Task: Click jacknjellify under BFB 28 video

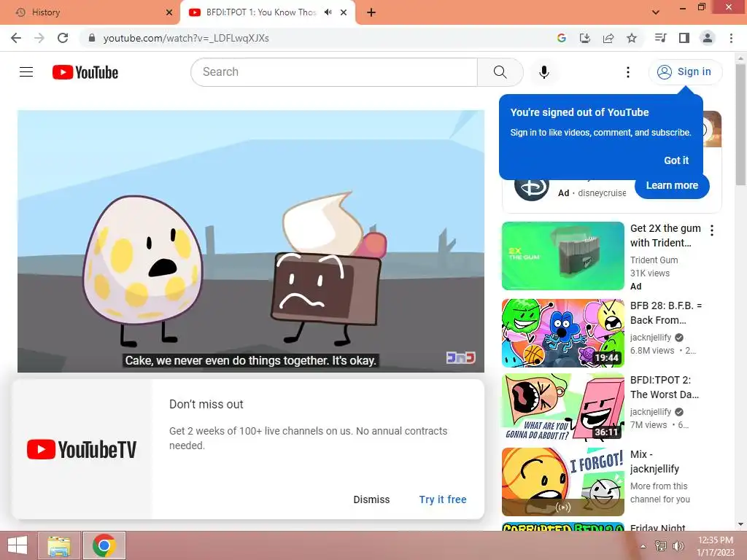Action: 650,337
